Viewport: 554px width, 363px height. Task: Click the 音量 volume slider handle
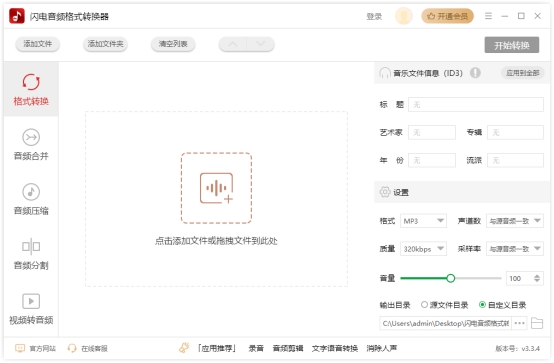pos(450,278)
